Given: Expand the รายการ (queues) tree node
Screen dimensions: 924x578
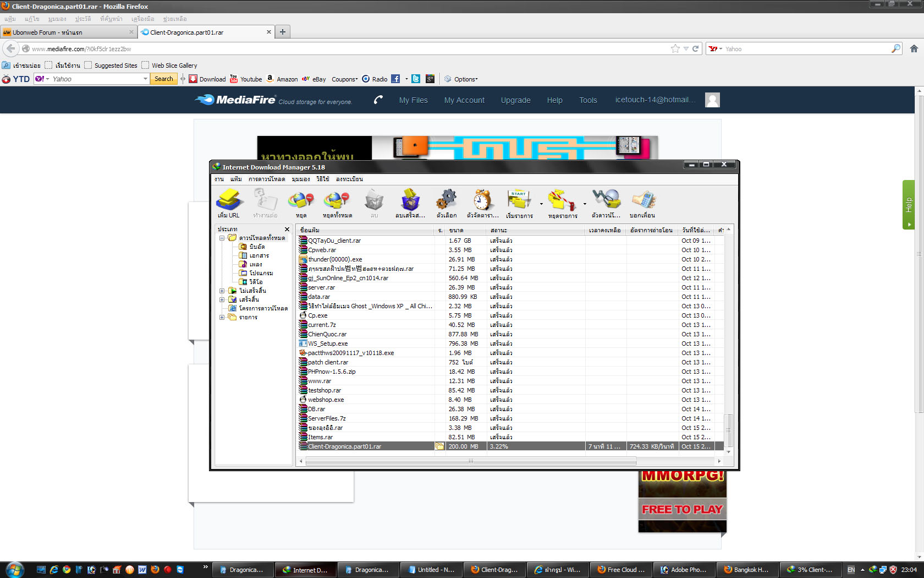Looking at the screenshot, I should [x=222, y=318].
